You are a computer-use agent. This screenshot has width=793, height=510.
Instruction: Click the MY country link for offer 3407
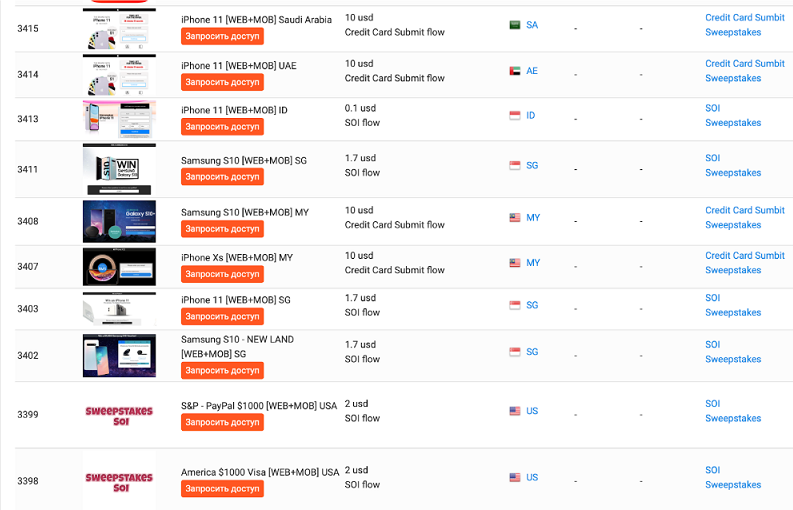click(533, 263)
